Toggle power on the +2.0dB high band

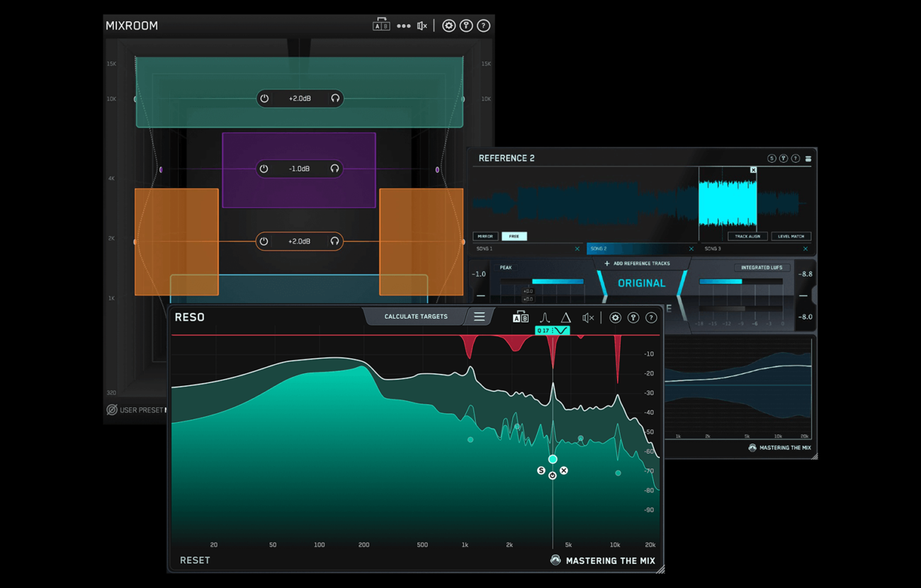pyautogui.click(x=264, y=98)
